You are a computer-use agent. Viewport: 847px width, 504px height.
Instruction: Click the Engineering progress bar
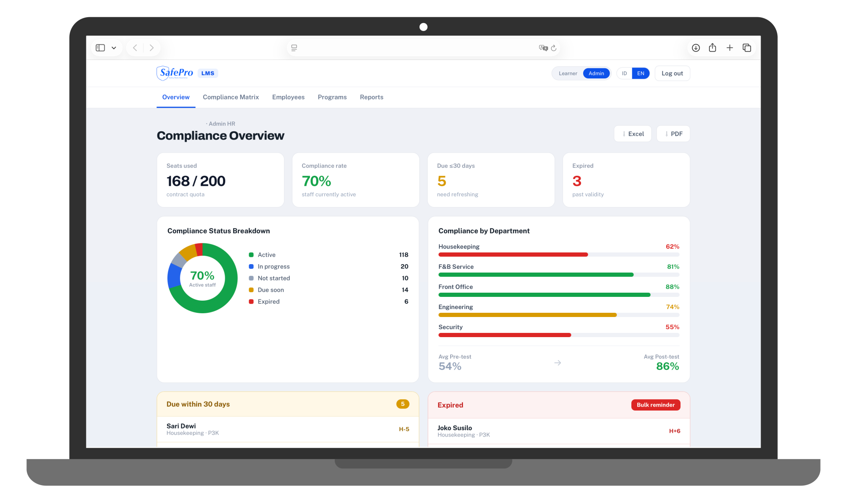559,315
